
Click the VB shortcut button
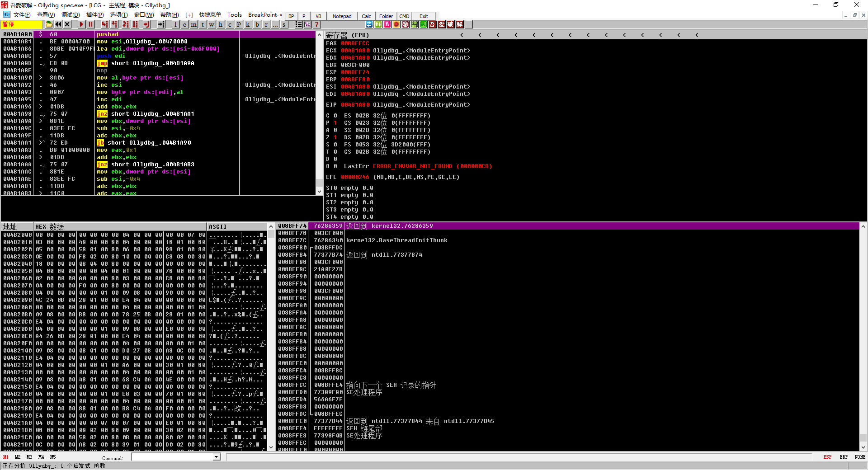[318, 16]
